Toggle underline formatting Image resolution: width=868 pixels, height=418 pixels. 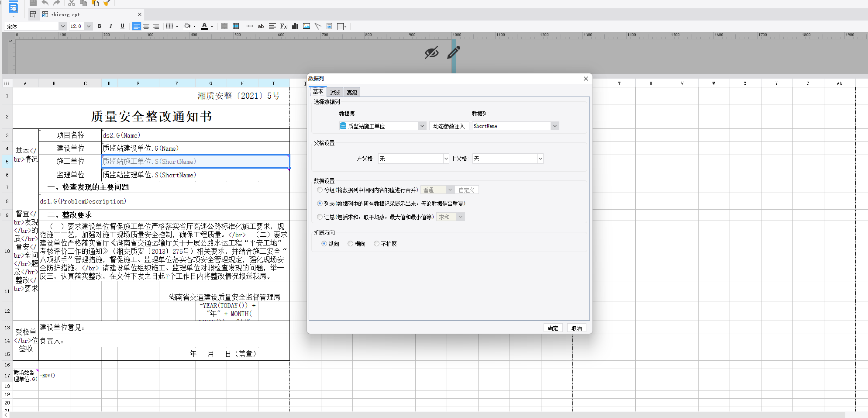pyautogui.click(x=122, y=26)
